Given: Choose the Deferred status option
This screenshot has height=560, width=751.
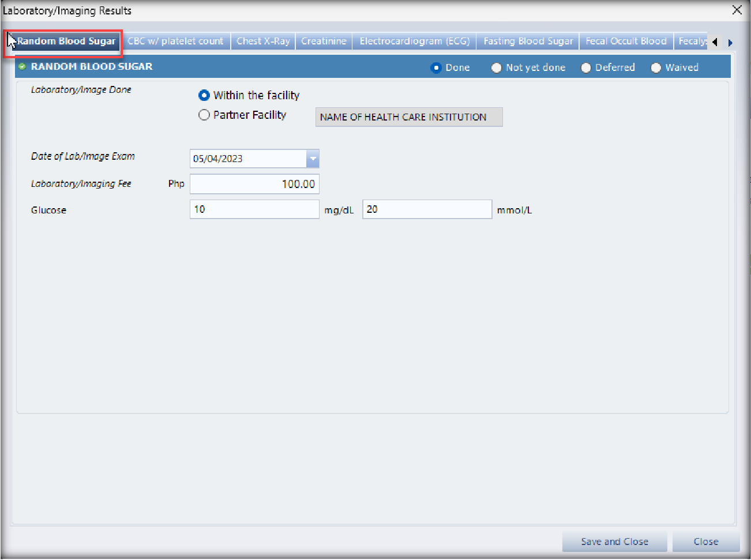Looking at the screenshot, I should pyautogui.click(x=585, y=68).
